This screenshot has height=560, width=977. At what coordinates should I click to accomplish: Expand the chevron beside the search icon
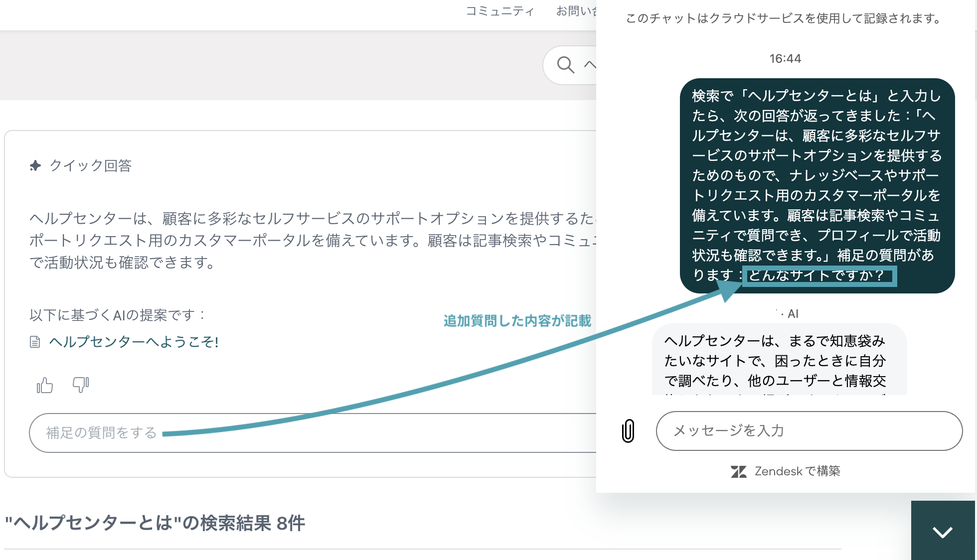(x=590, y=65)
